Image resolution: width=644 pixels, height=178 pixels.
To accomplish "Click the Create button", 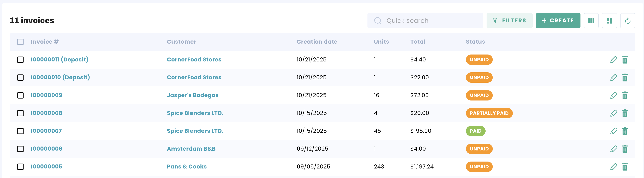I will click(x=558, y=21).
